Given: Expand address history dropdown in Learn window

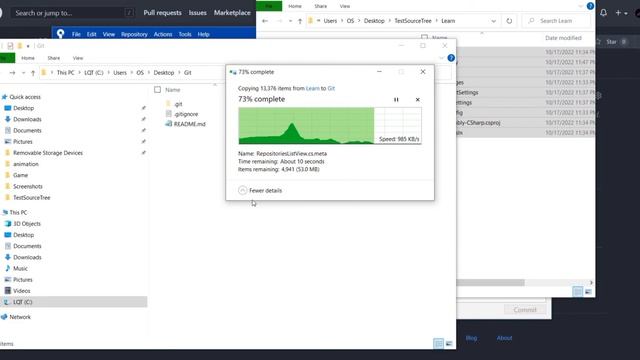Looking at the screenshot, I should click(493, 21).
